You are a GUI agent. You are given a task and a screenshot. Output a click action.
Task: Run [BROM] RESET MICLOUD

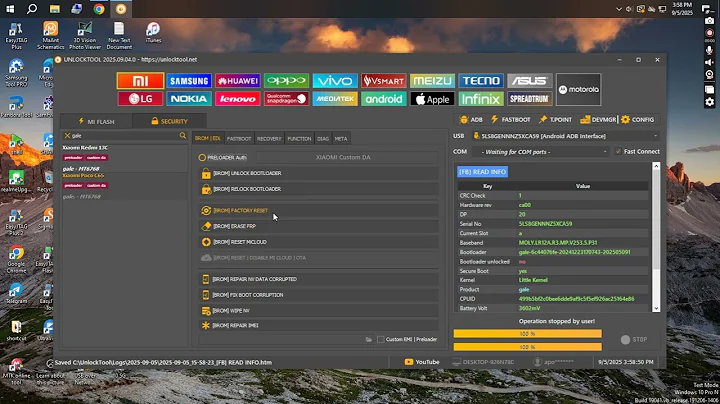click(319, 242)
